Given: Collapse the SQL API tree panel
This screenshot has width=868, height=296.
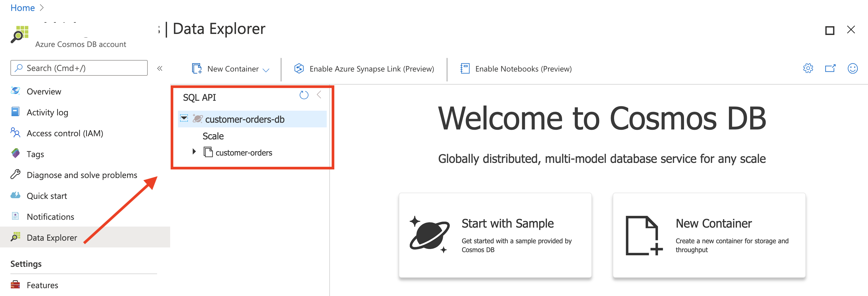Looking at the screenshot, I should pos(319,95).
